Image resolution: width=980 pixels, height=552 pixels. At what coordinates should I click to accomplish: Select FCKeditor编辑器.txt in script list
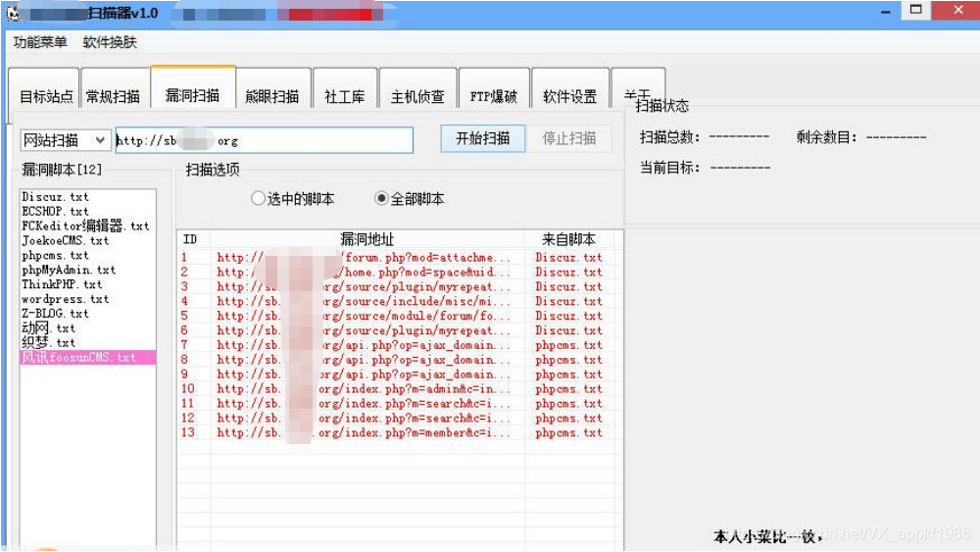(87, 226)
